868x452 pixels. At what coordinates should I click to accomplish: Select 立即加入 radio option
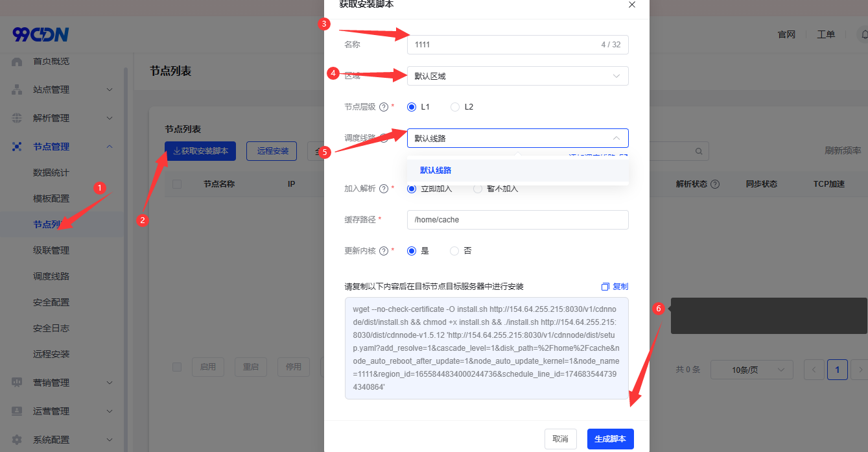click(x=412, y=189)
